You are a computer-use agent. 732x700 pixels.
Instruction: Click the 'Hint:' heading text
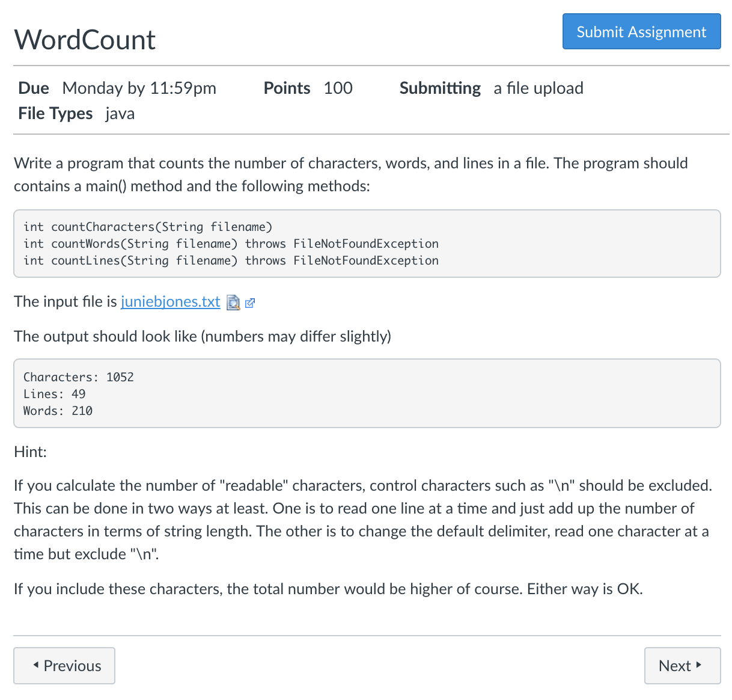pos(30,452)
